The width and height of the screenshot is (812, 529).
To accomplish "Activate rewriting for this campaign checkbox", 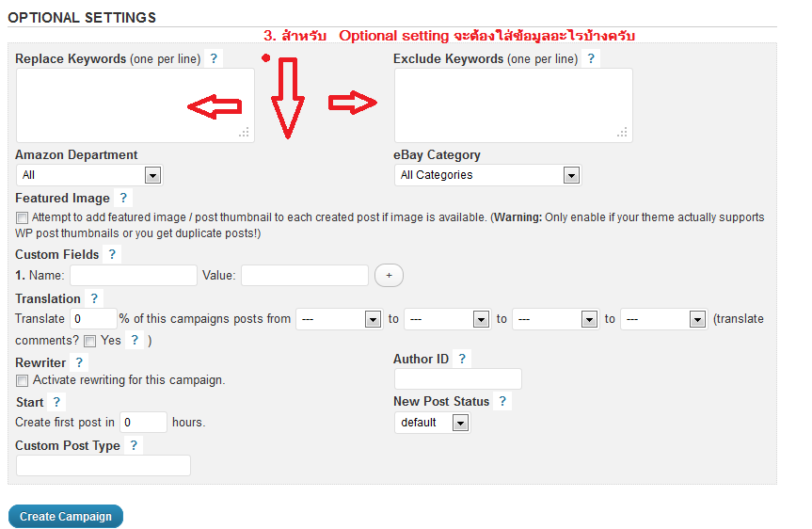I will coord(22,381).
